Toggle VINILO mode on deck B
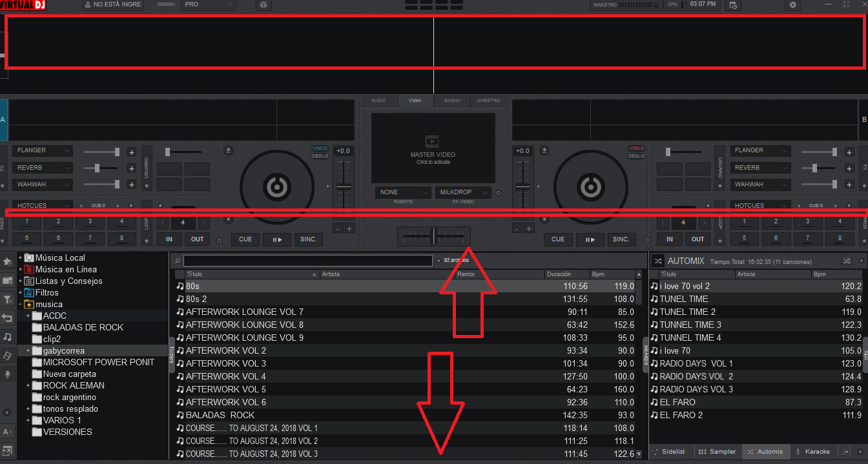Image resolution: width=868 pixels, height=464 pixels. click(636, 148)
